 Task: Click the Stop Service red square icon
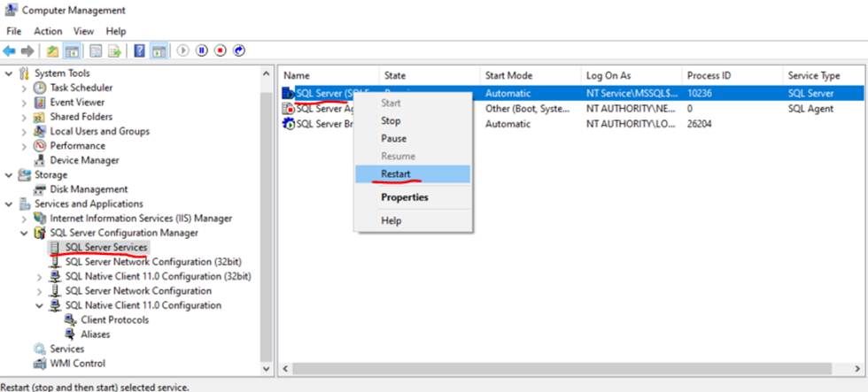coord(221,50)
